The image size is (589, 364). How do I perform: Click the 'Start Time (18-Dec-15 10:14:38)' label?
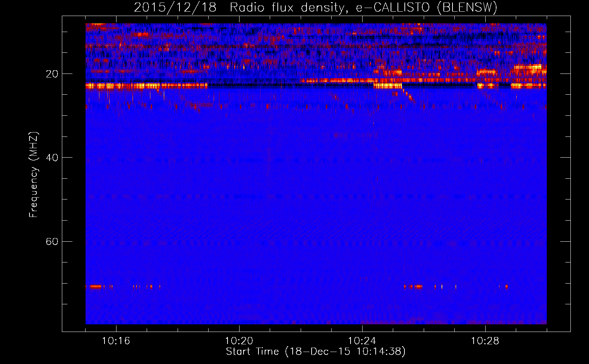[x=316, y=352]
